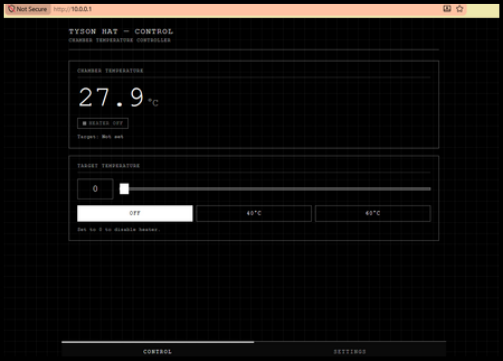Choose the 60°C preset button
Viewport: 503px width, 361px height.
[x=373, y=213]
